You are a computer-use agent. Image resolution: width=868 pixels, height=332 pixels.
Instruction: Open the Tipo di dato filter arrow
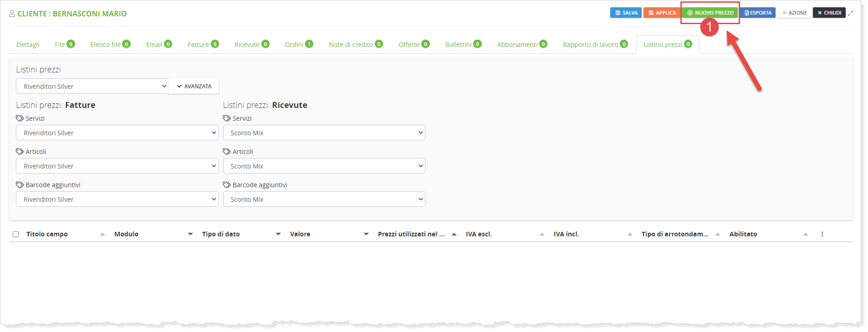(x=278, y=234)
